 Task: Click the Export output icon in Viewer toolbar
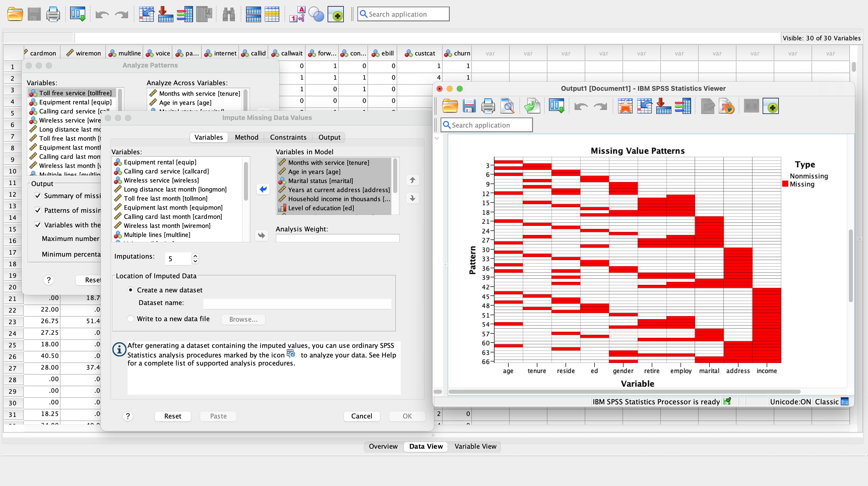tap(532, 107)
